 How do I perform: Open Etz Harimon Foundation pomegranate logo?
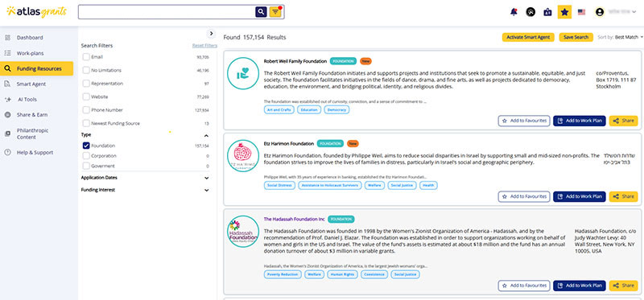(x=243, y=155)
